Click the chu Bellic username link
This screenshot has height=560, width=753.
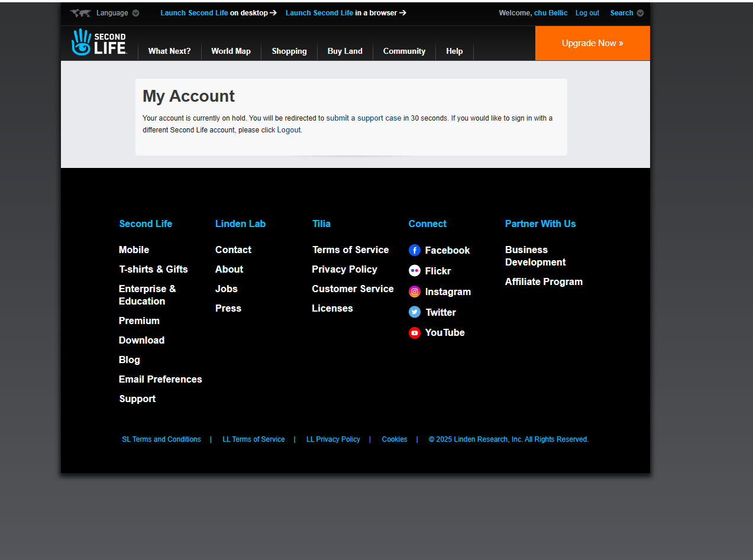coord(551,13)
